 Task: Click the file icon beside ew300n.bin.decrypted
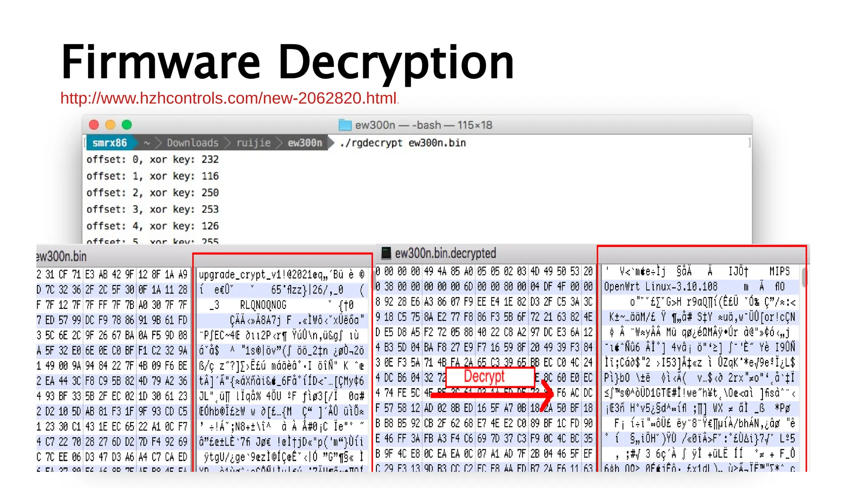(386, 253)
